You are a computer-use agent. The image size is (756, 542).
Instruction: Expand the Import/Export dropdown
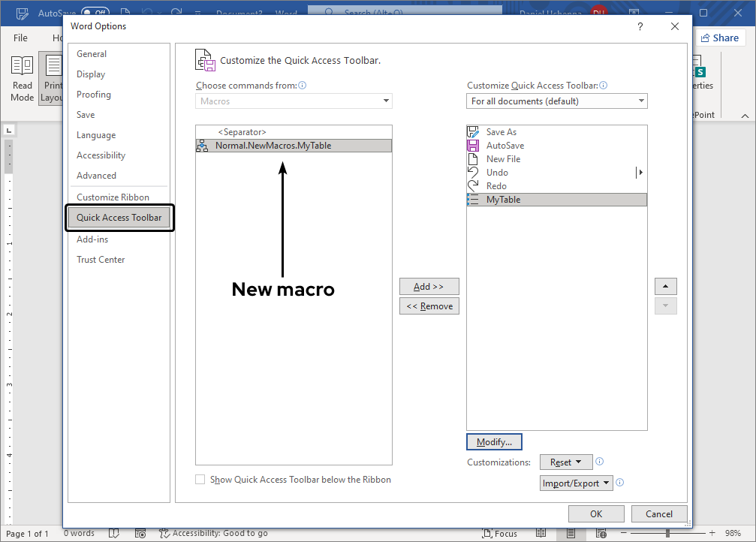pyautogui.click(x=576, y=483)
